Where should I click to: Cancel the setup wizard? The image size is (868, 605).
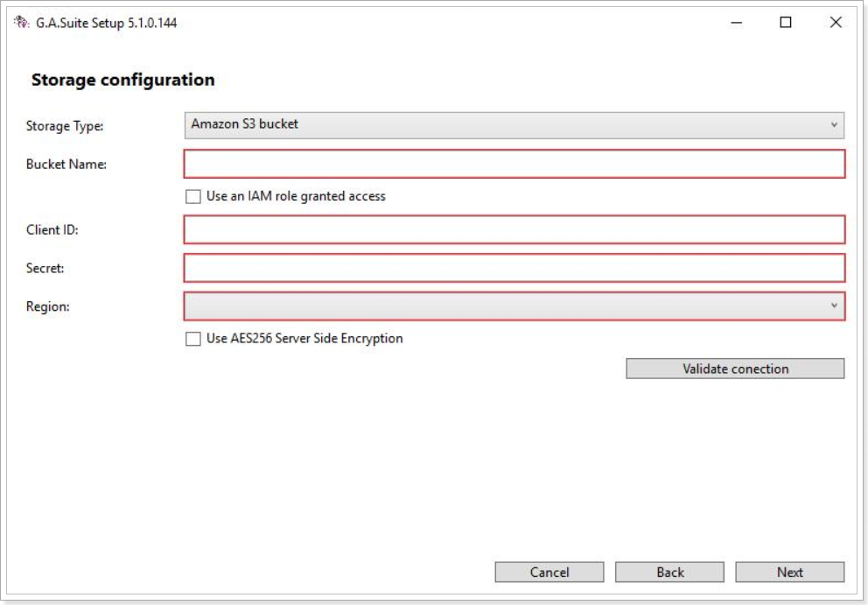click(549, 573)
